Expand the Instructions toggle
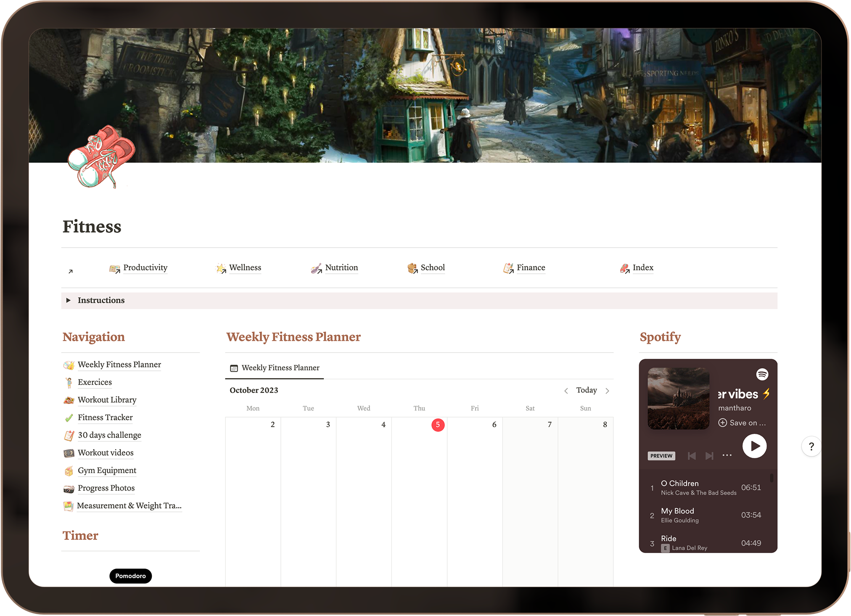 (69, 300)
